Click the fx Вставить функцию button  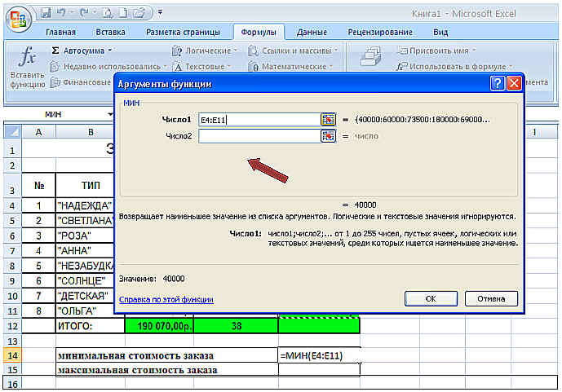[x=27, y=68]
